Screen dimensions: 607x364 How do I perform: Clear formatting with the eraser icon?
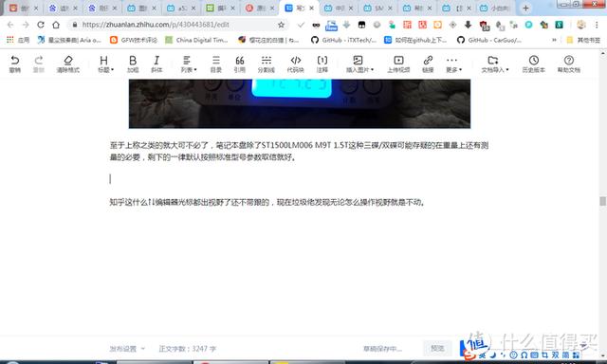click(68, 64)
